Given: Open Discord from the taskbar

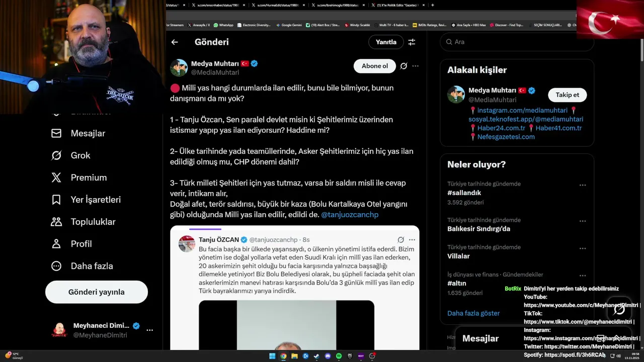Looking at the screenshot, I should click(x=328, y=356).
